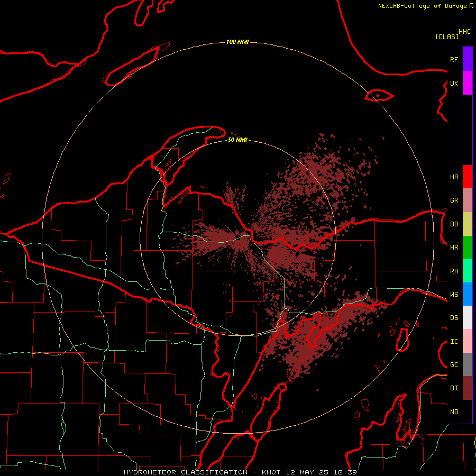This screenshot has height=476, width=476.
Task: Select the GR salmon color swatch
Action: [x=467, y=200]
